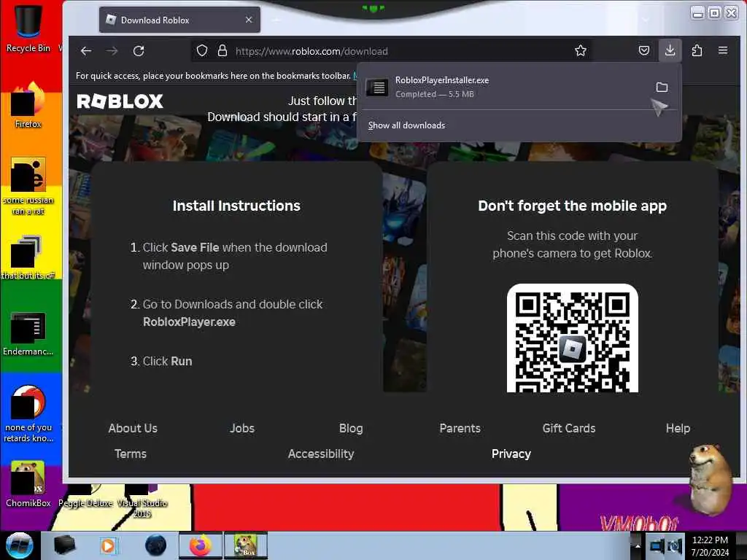Open the dark globe taskbar icon
The height and width of the screenshot is (560, 747).
point(156,545)
